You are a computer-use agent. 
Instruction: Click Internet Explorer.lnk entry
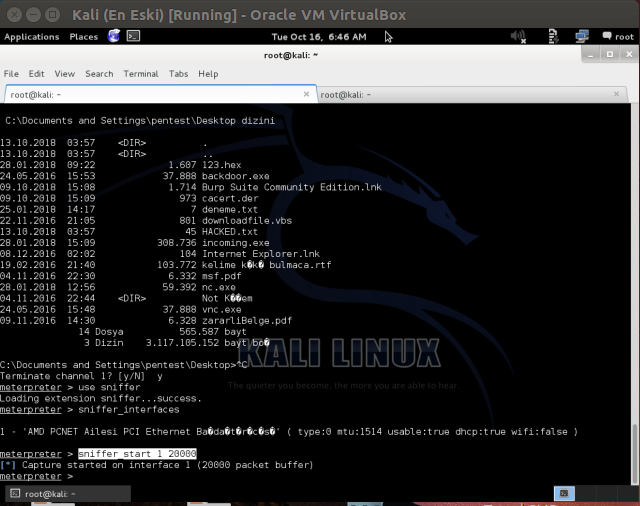pos(261,253)
